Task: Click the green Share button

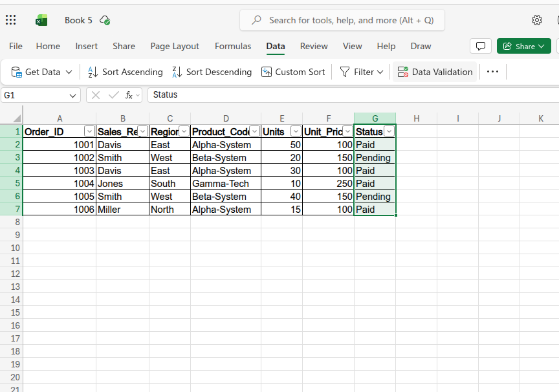Action: point(523,46)
